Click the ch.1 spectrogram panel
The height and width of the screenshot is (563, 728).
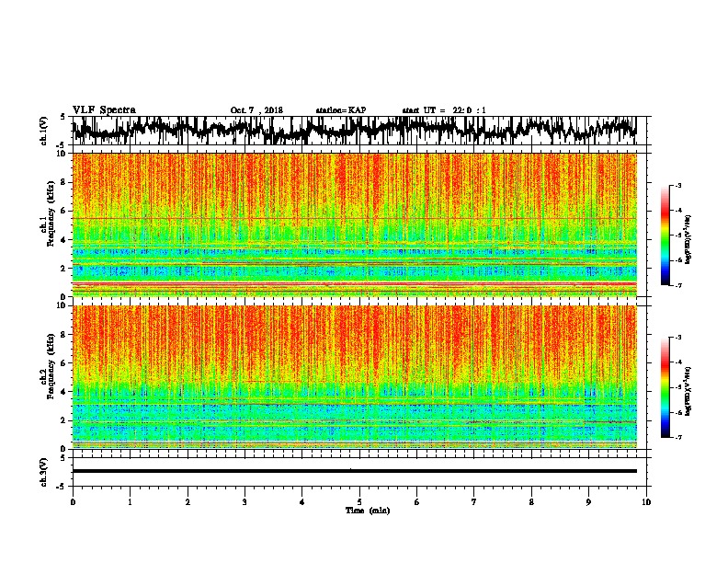[354, 224]
